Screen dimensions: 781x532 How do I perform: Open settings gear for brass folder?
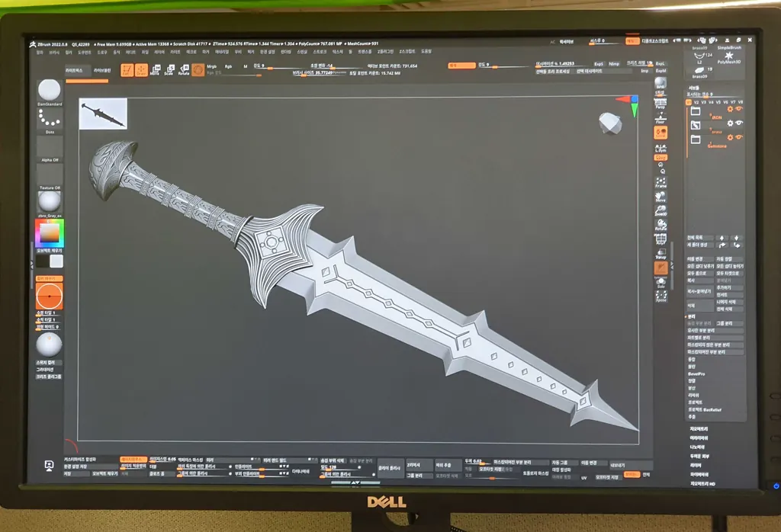coord(730,123)
